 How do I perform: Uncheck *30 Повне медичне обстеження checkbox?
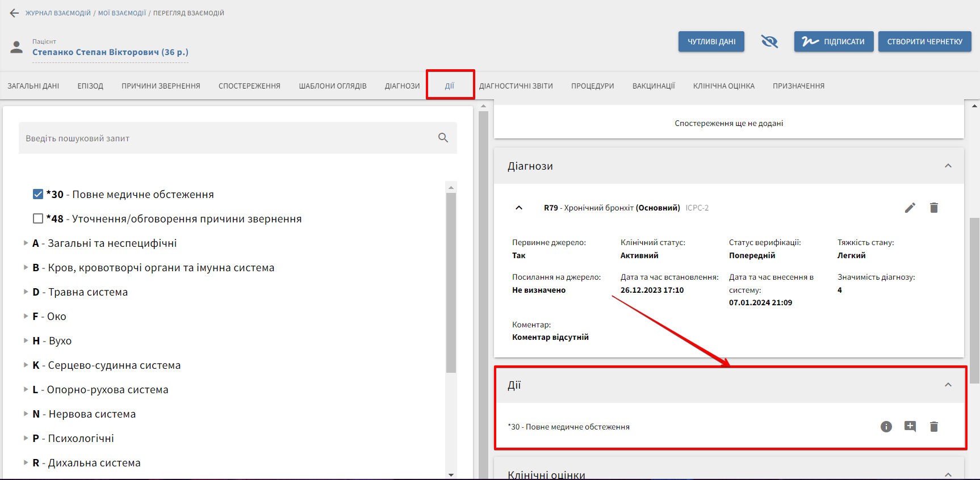[38, 194]
